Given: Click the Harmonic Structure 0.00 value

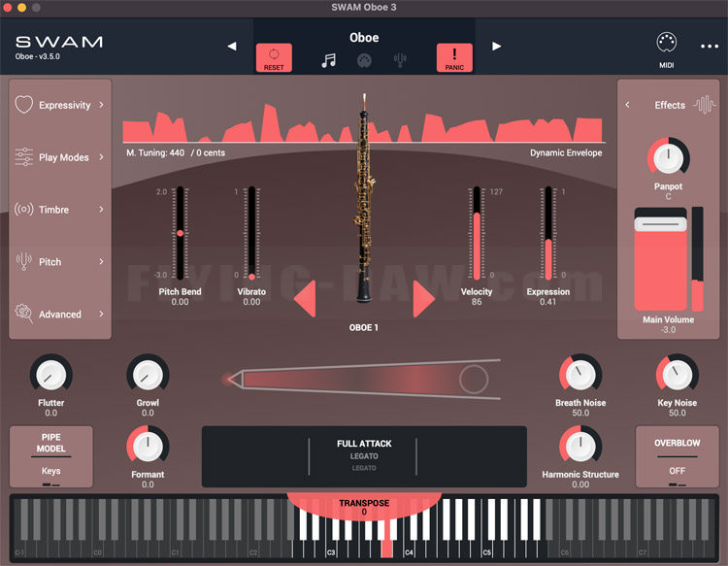Looking at the screenshot, I should click(580, 484).
